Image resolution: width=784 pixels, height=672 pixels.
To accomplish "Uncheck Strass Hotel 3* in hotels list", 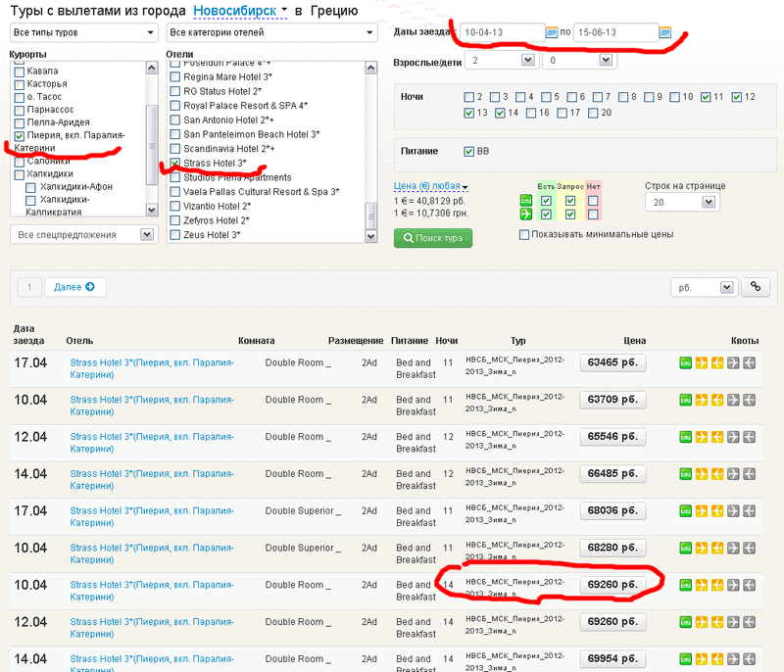I will pos(175,163).
